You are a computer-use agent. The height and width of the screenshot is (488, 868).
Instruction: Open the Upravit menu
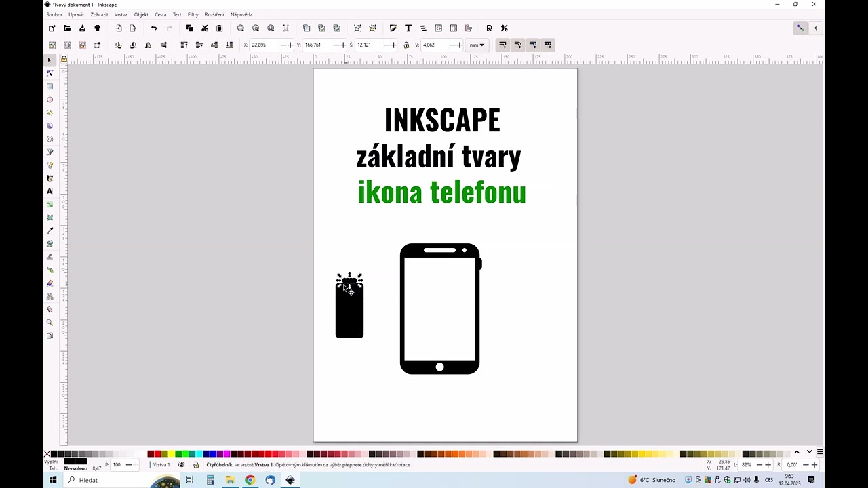pos(76,14)
